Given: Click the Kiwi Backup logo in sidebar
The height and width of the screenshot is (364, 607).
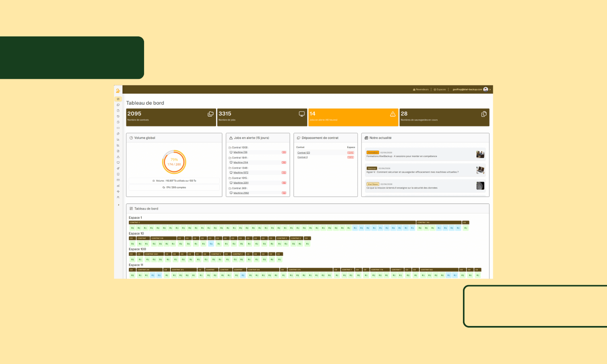Looking at the screenshot, I should pyautogui.click(x=118, y=91).
